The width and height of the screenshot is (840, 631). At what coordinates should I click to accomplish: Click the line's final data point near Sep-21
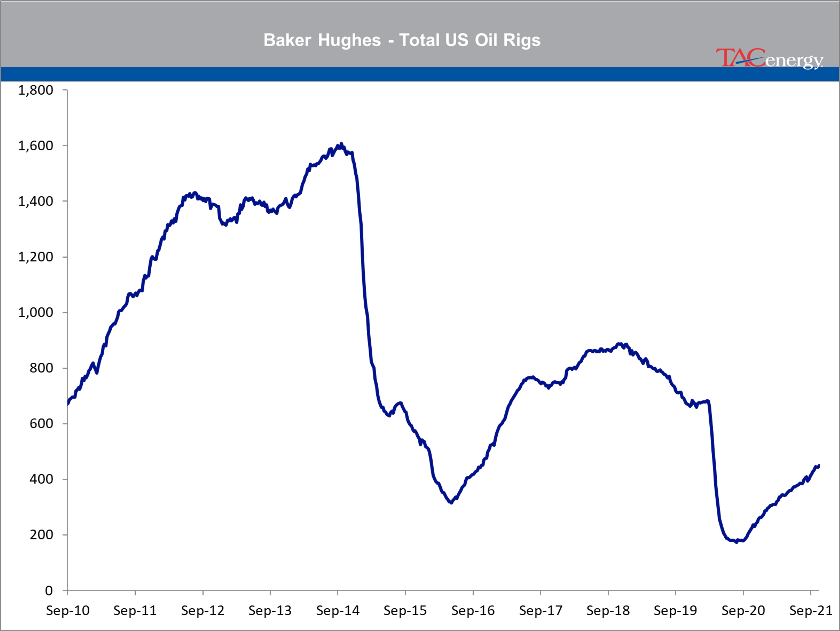pyautogui.click(x=819, y=466)
